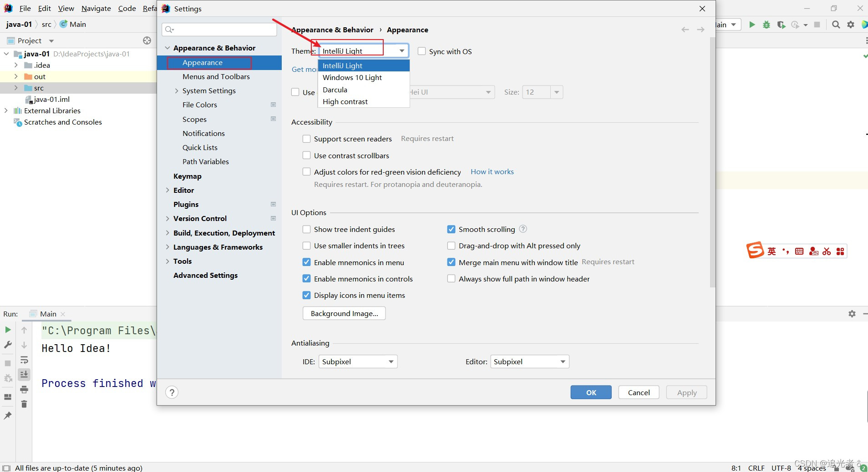Click the Stop square icon in toolbar
The width and height of the screenshot is (868, 472).
click(x=817, y=25)
